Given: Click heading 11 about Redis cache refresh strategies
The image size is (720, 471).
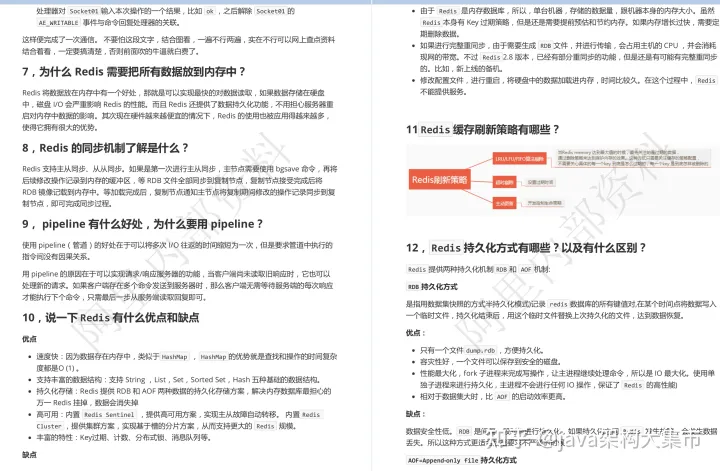Looking at the screenshot, I should click(483, 130).
